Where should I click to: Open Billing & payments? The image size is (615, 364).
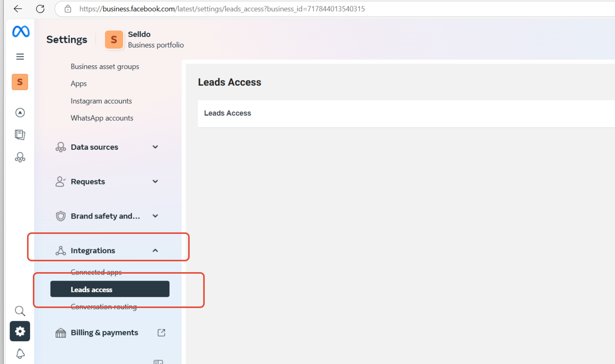104,332
